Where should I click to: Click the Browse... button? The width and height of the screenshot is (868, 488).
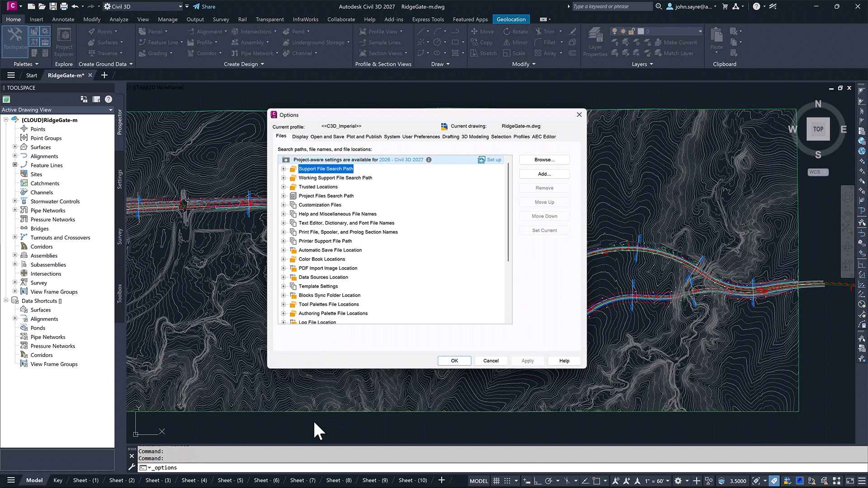pos(544,160)
